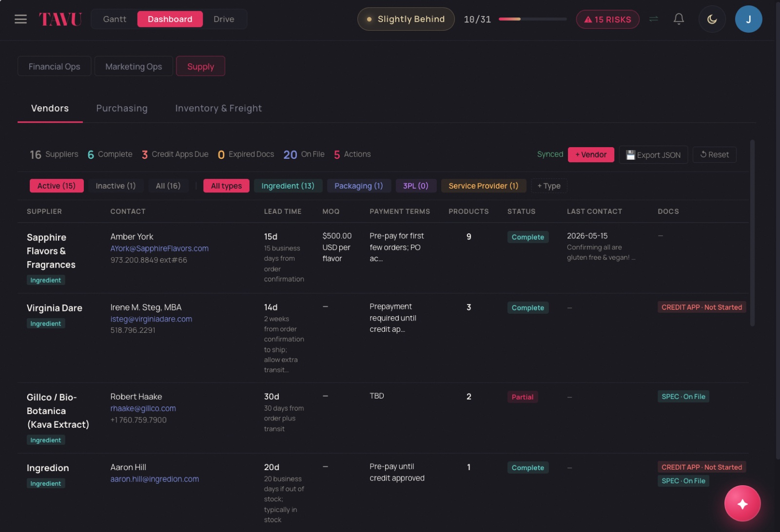Click Gillco's Partial status badge
The image size is (780, 532).
523,397
